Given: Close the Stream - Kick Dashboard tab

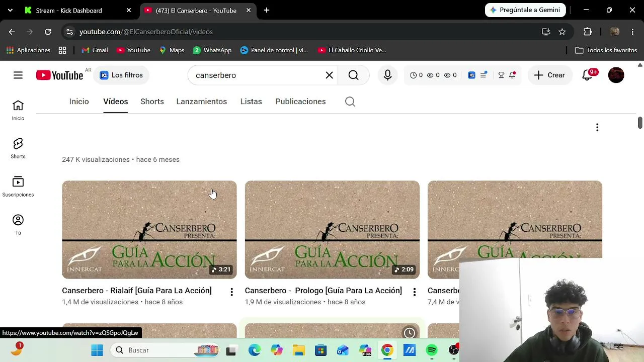Looking at the screenshot, I should tap(129, 10).
